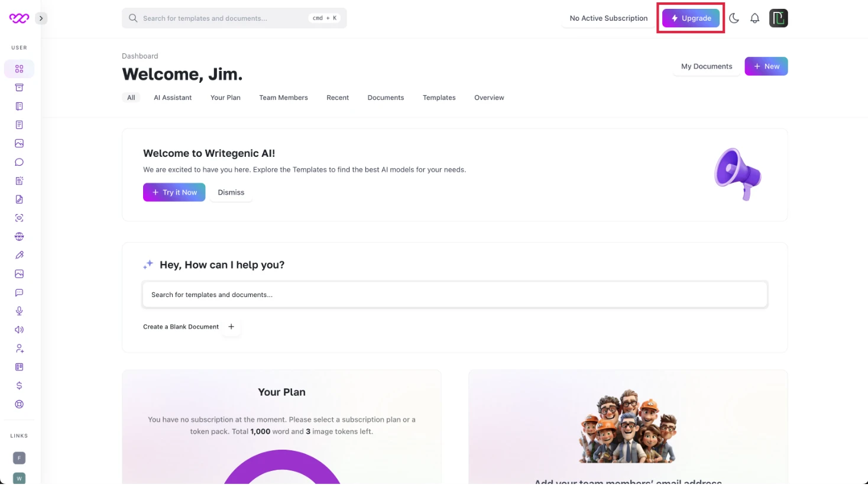Screen dimensions: 868x500
Task: Select the eye vision scan sidebar icon
Action: point(19,218)
